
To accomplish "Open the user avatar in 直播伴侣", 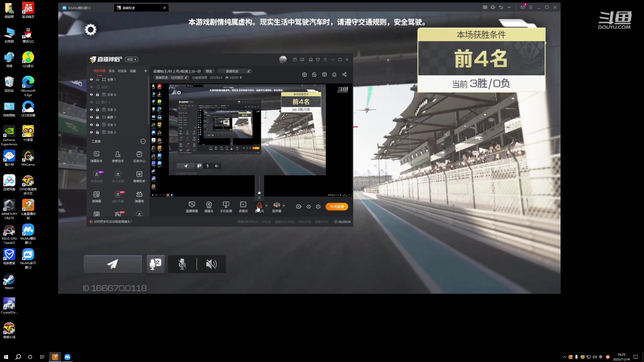I will point(283,59).
